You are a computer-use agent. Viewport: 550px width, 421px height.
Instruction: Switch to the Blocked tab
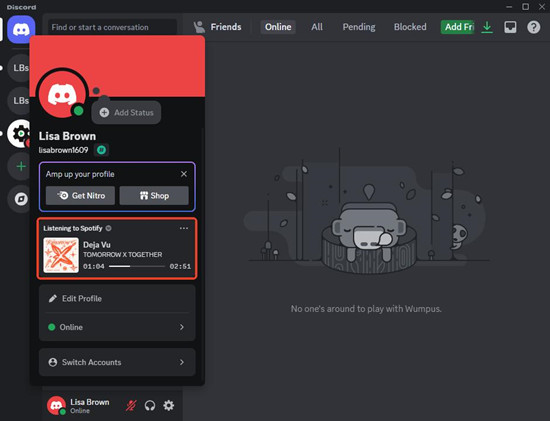(x=410, y=27)
